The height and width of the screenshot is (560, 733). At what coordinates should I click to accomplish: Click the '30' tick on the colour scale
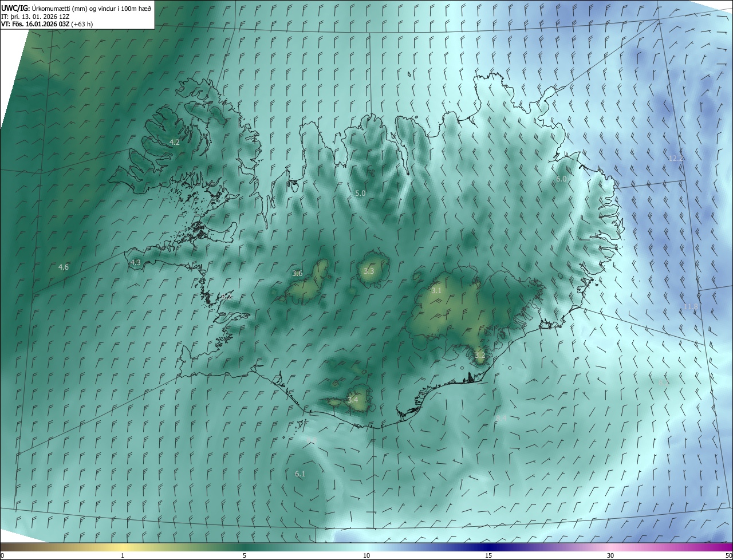[x=610, y=556]
